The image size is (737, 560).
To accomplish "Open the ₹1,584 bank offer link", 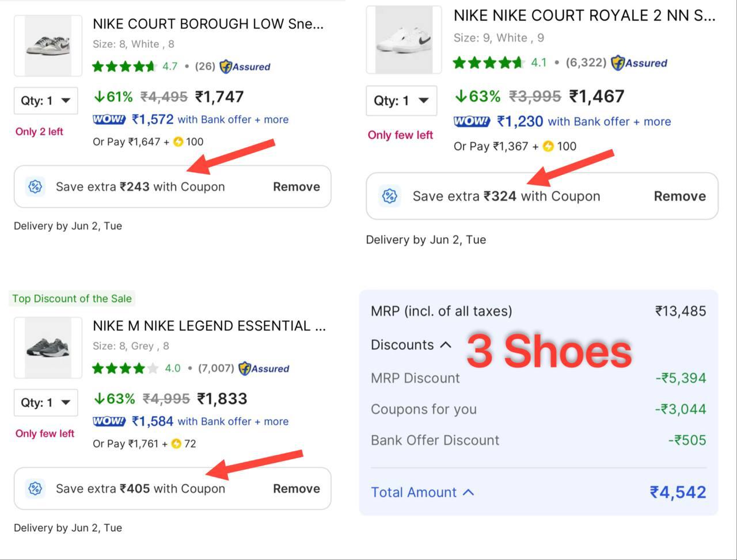I will click(210, 421).
